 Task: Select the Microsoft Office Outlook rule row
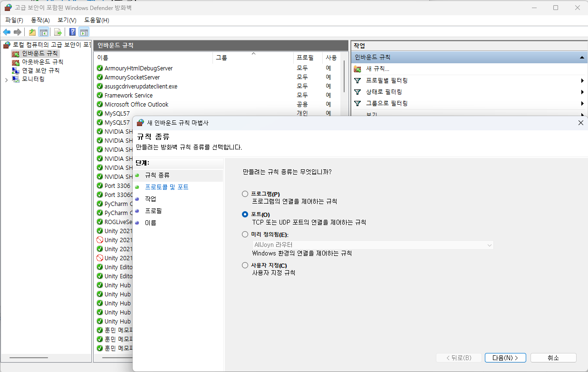[x=217, y=104]
